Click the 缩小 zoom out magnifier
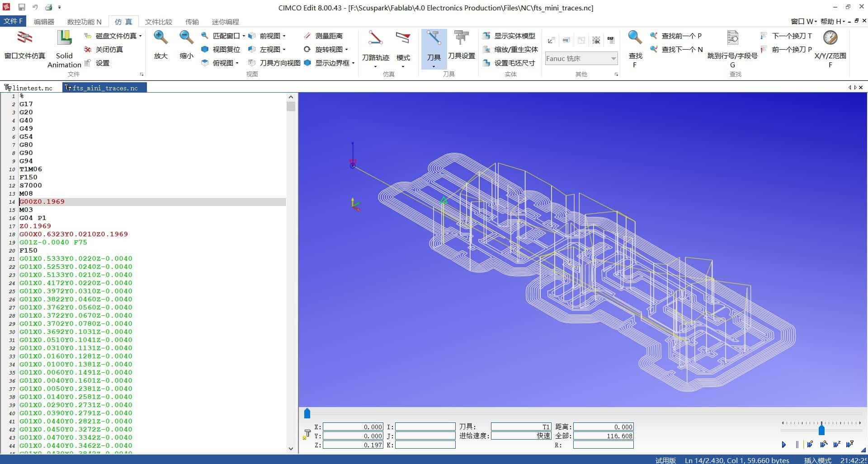The width and height of the screenshot is (868, 464). tap(186, 45)
